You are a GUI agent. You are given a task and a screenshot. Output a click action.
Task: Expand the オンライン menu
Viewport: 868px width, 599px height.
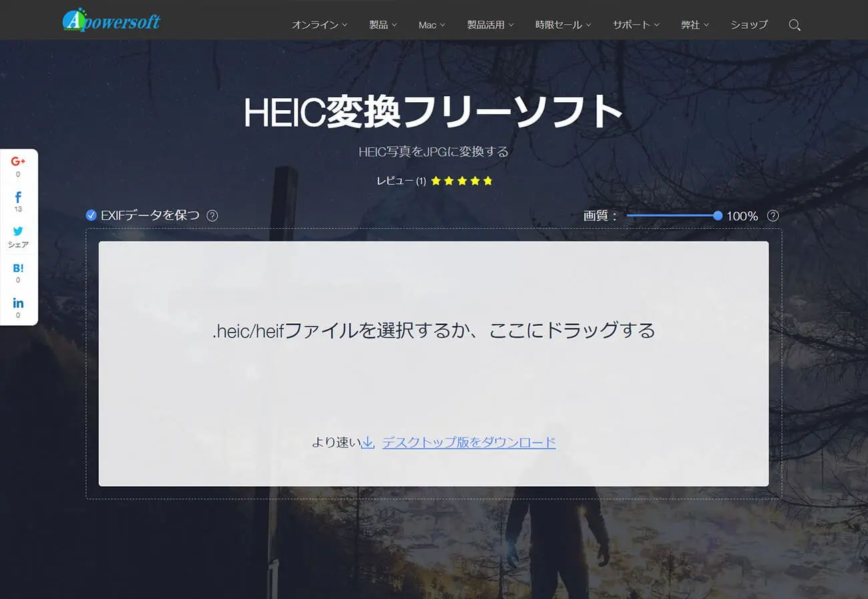(319, 25)
